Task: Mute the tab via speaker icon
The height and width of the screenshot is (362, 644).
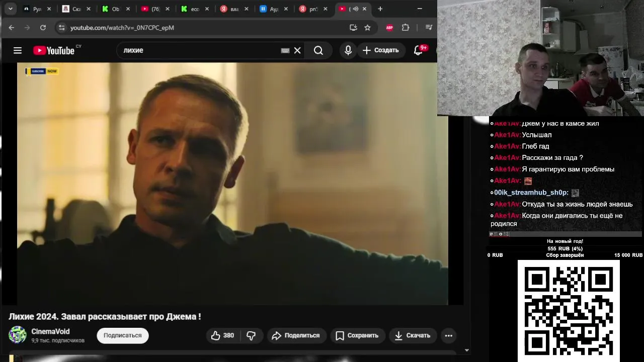Action: point(355,9)
